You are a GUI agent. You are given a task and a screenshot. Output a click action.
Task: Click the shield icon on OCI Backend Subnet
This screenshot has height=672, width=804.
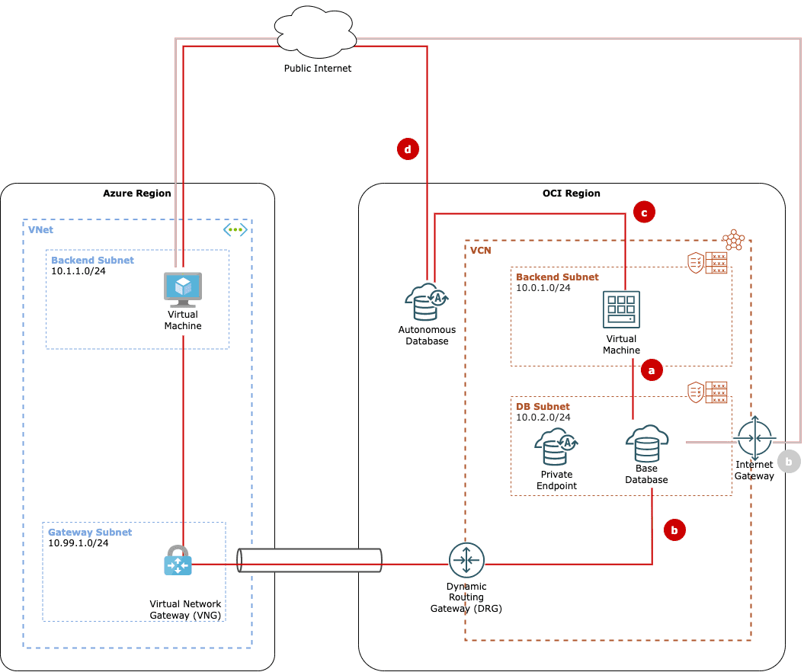click(x=695, y=262)
